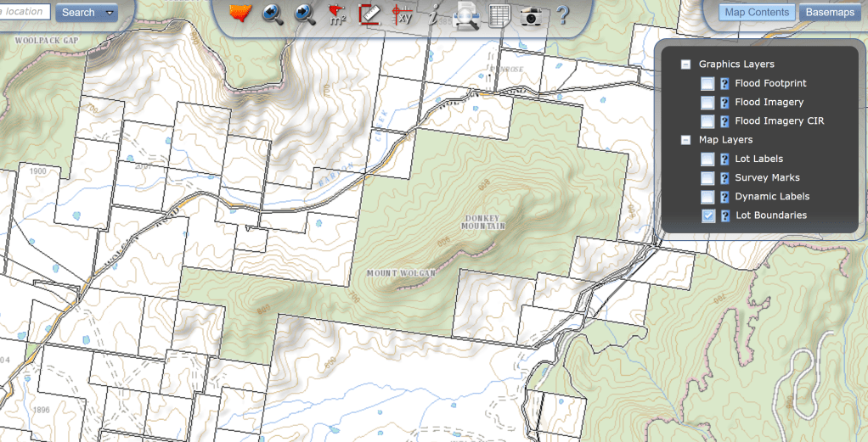The height and width of the screenshot is (442, 868).
Task: Select the area measurement m² tool
Action: tap(337, 14)
